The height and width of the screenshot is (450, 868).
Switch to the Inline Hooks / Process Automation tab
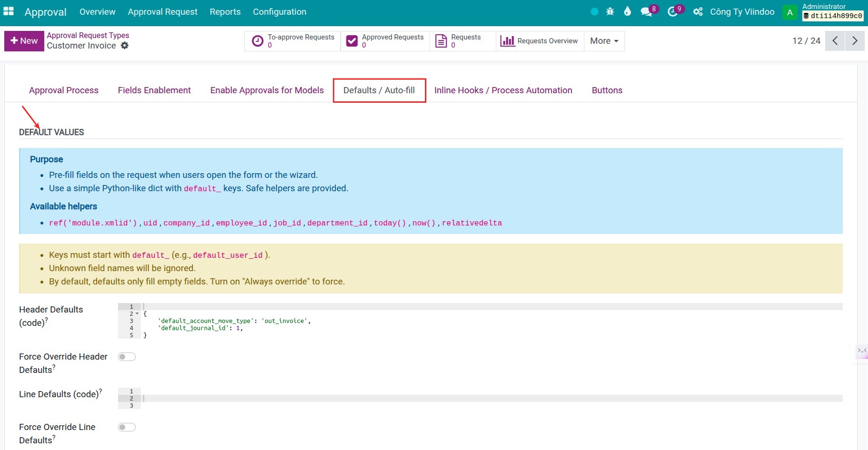[x=503, y=90]
